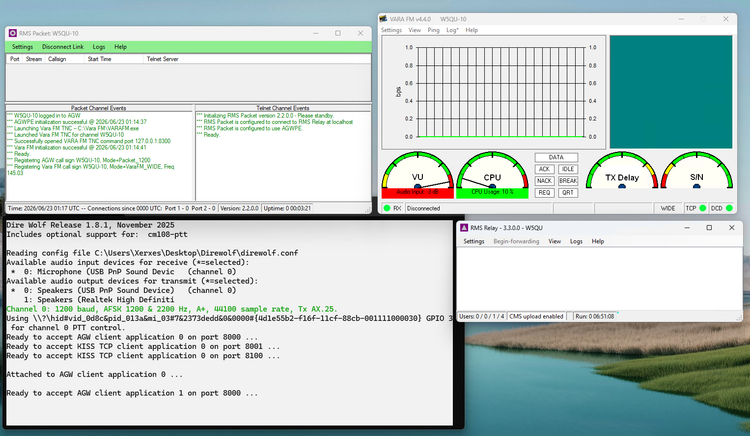Click 'Attached to AGW client application 0' line
Viewport: 750px width, 436px height.
94,374
